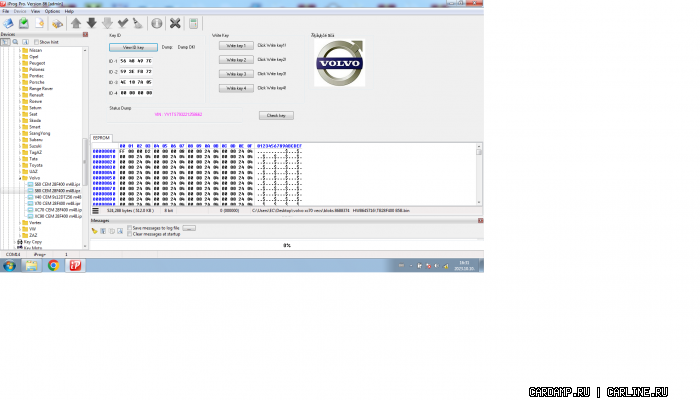This screenshot has width=700, height=400.
Task: Open Google Chrome from the taskbar
Action: 53,266
